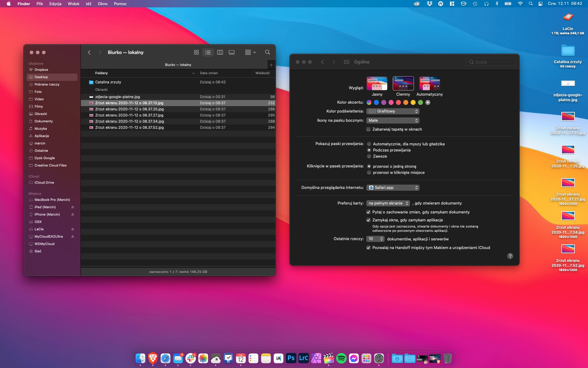
Task: Open the Plik menu
Action: coord(40,4)
